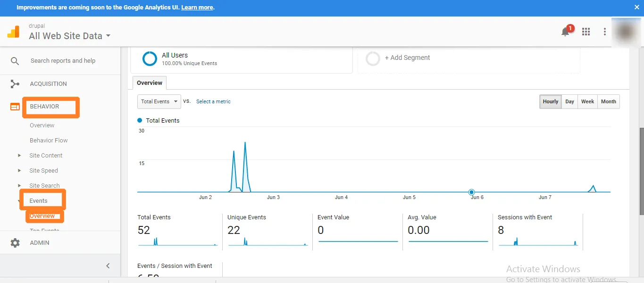Open the notifications bell icon
This screenshot has width=644, height=283.
click(565, 32)
